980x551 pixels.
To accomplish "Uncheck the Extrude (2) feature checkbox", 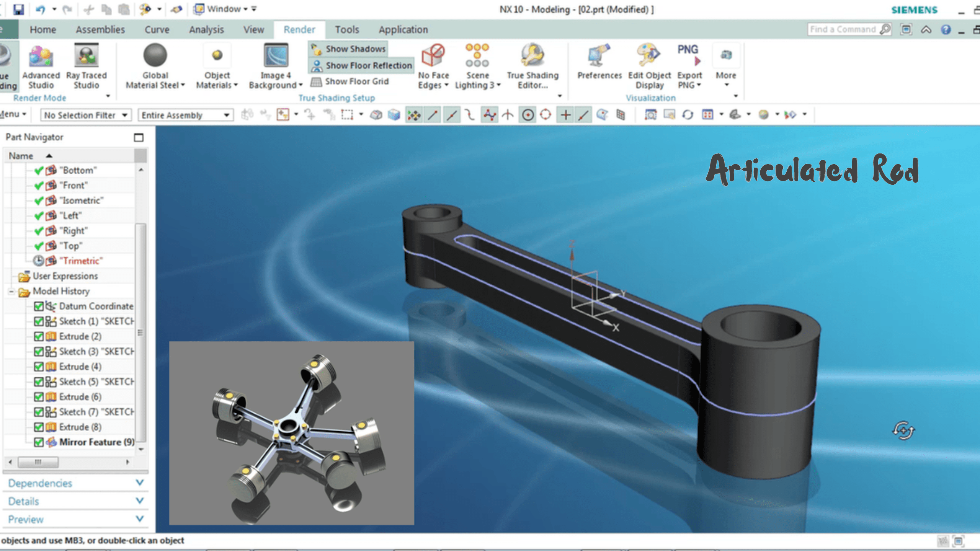I will tap(38, 336).
